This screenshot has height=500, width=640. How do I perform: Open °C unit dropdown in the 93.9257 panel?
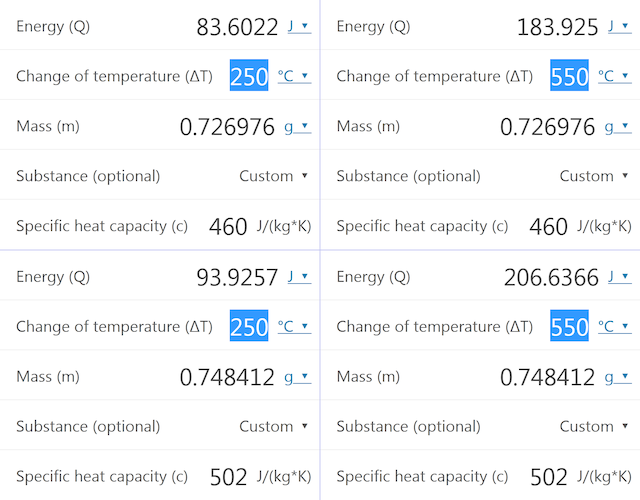pyautogui.click(x=294, y=326)
